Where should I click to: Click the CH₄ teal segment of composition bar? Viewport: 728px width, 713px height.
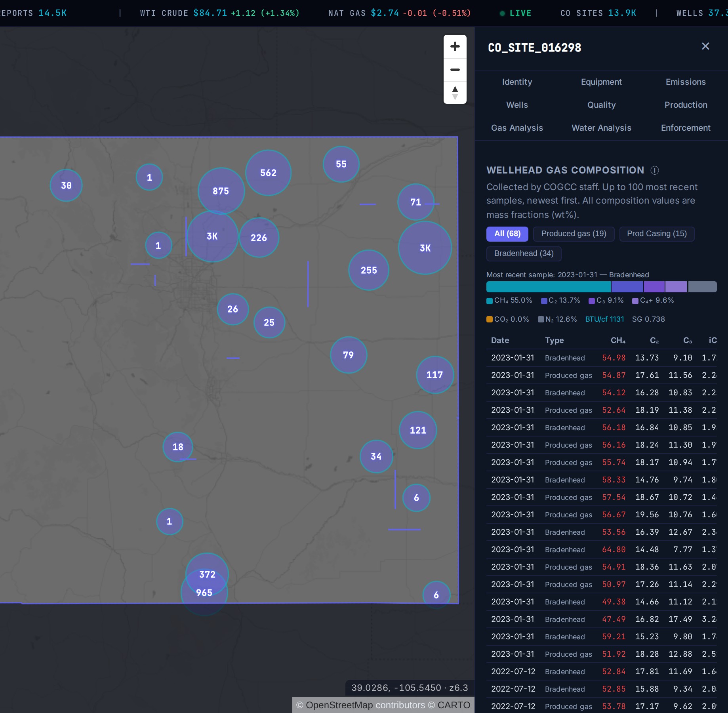(549, 287)
